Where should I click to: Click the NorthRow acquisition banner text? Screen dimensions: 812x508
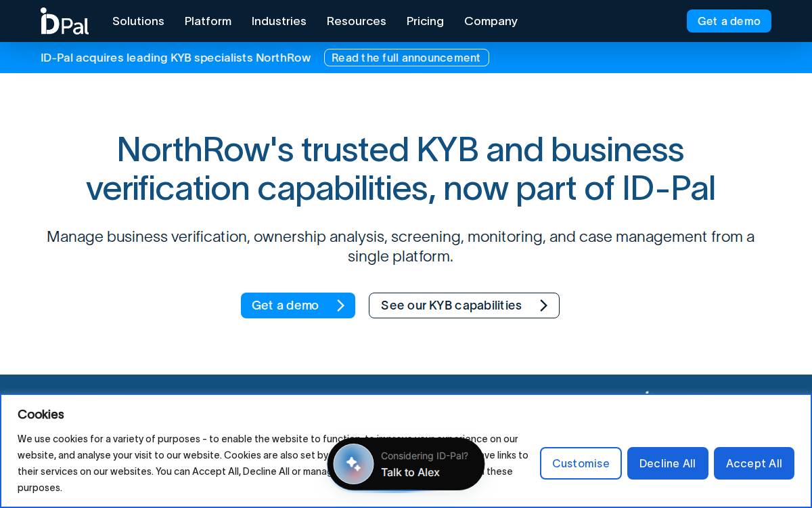[176, 58]
